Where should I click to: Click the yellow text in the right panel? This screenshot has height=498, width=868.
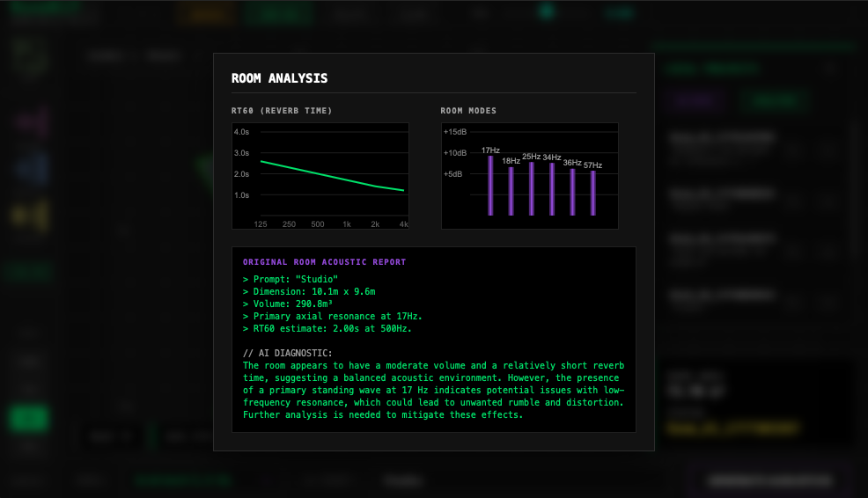(x=732, y=428)
